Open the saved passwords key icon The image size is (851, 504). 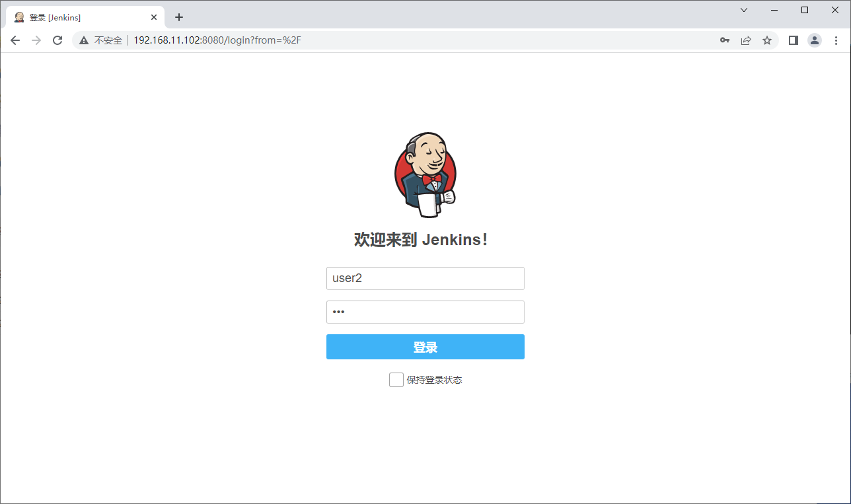(x=725, y=40)
